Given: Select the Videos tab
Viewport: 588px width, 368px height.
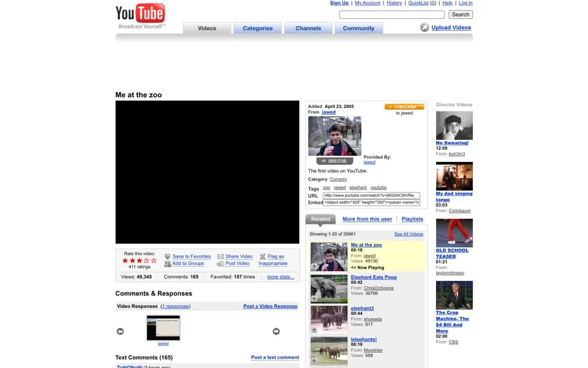Looking at the screenshot, I should [x=207, y=28].
